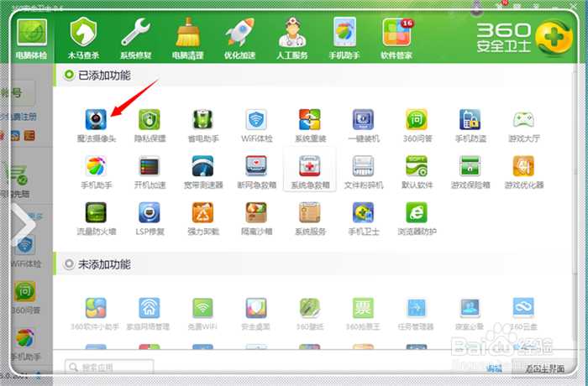Add 360软件小助手 from unadded functions

click(95, 314)
